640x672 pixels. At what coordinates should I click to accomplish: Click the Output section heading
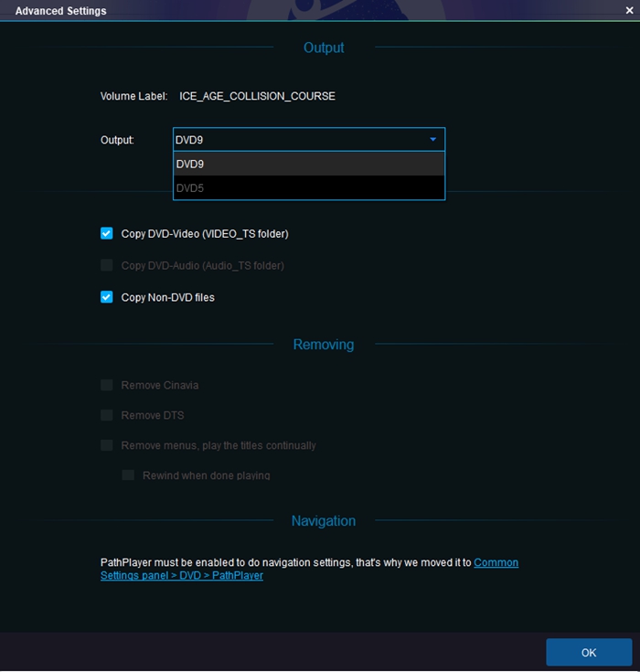[324, 48]
